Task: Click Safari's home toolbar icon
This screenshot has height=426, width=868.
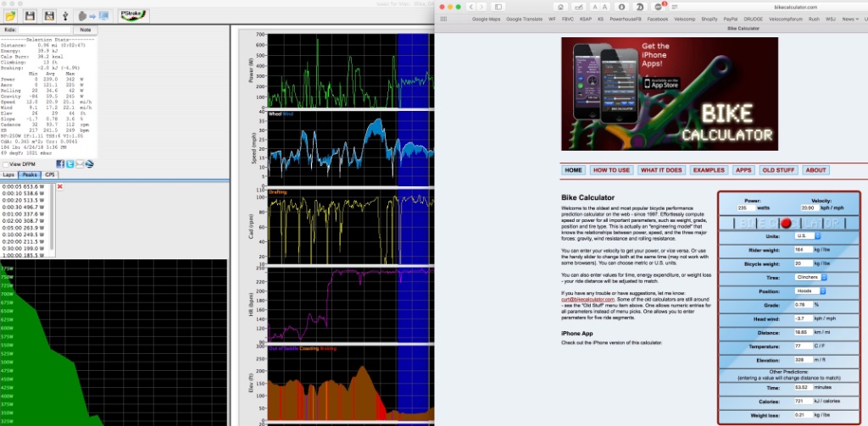Action: [x=561, y=7]
